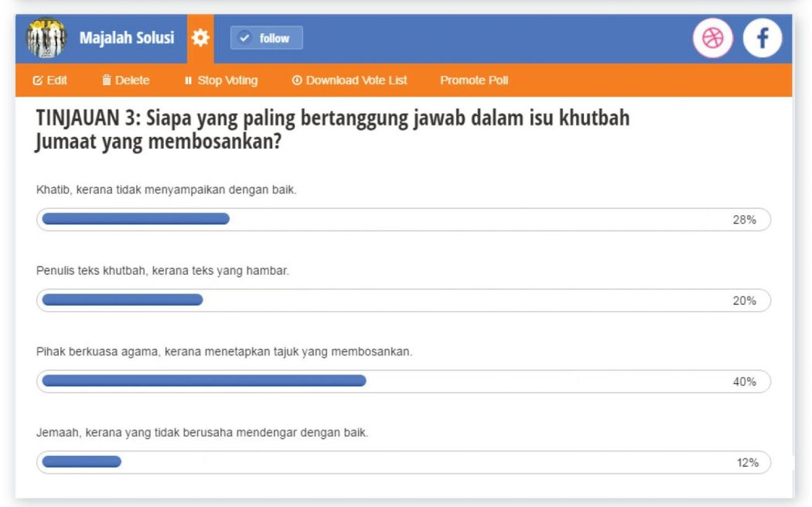Choose the Pihak berkuasa agama 40% bar
The image size is (812, 507).
tap(403, 381)
